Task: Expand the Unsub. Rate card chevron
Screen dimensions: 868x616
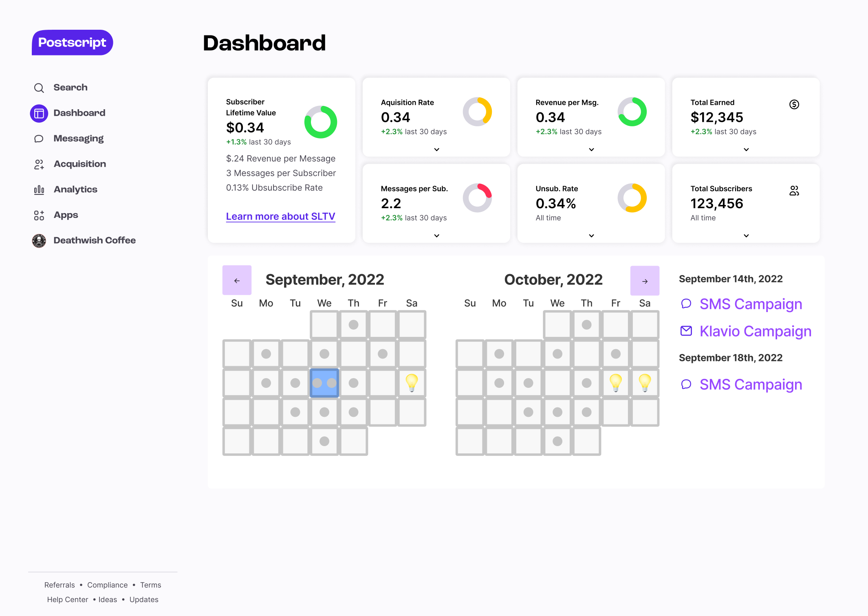Action: 592,236
